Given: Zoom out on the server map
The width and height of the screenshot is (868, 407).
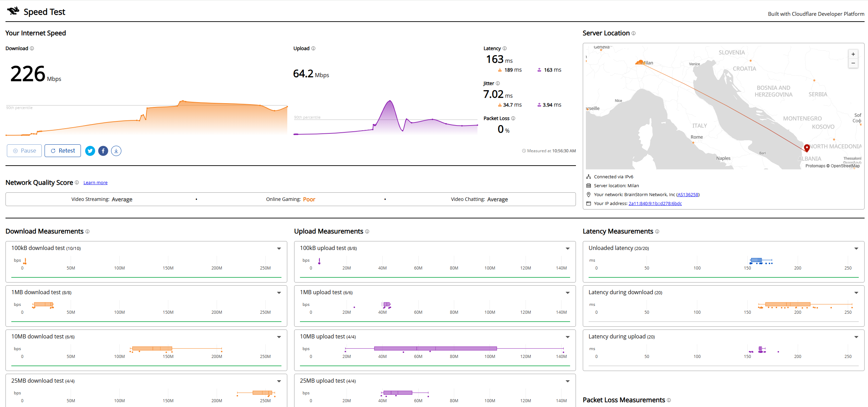Looking at the screenshot, I should coord(853,63).
